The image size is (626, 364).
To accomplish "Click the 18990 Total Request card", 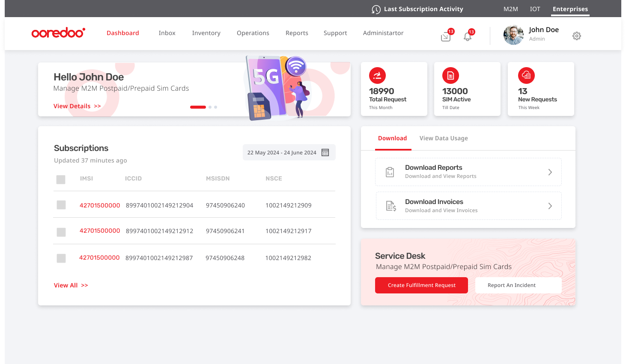I will pyautogui.click(x=394, y=89).
